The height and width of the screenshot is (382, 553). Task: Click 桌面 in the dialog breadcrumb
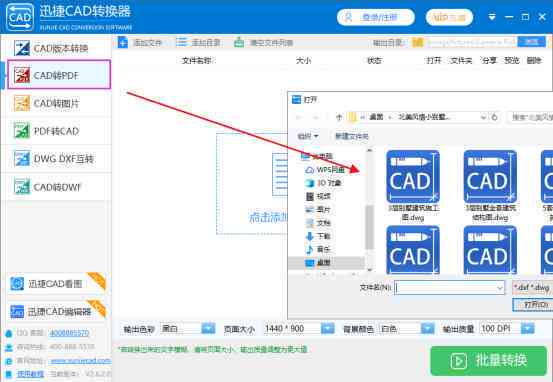pos(376,117)
